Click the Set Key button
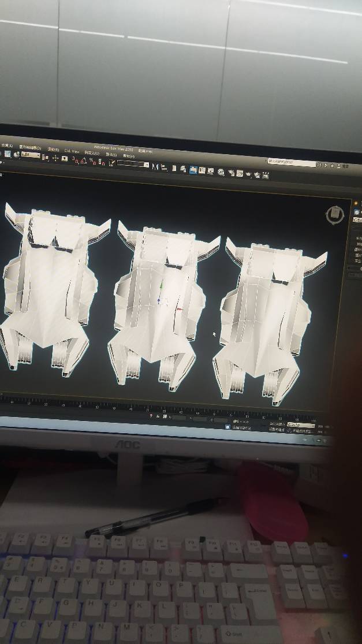Screen dimensions: 362x644 (x=277, y=429)
